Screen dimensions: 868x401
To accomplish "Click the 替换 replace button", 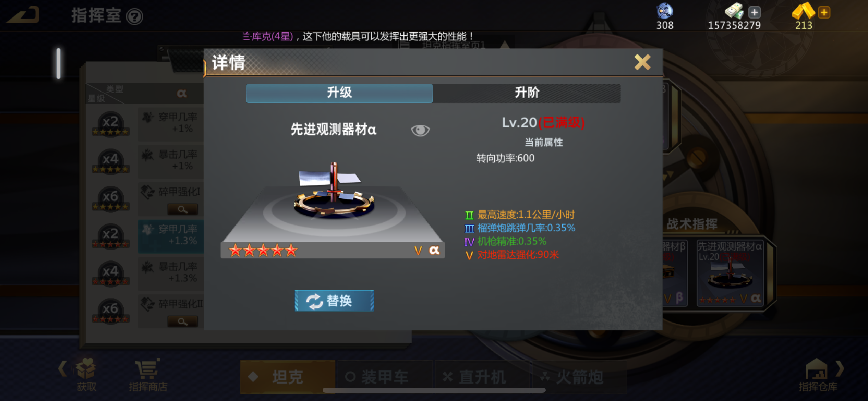I will (334, 301).
